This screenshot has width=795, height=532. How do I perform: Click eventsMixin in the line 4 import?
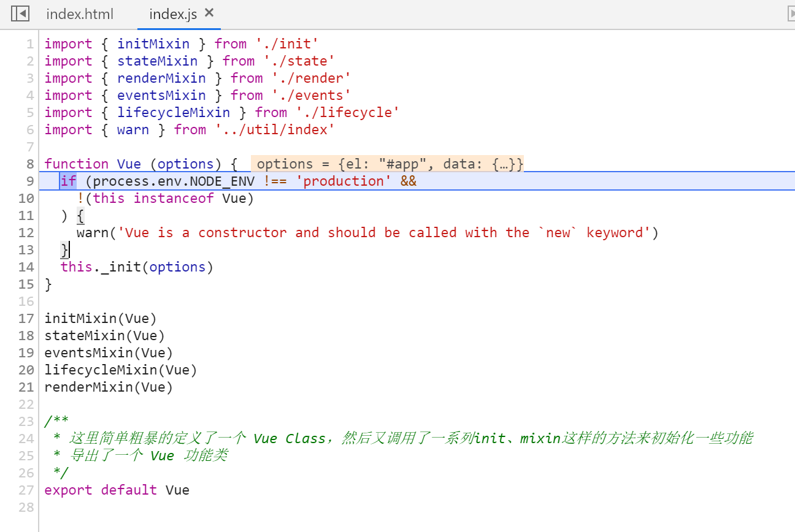click(x=161, y=96)
